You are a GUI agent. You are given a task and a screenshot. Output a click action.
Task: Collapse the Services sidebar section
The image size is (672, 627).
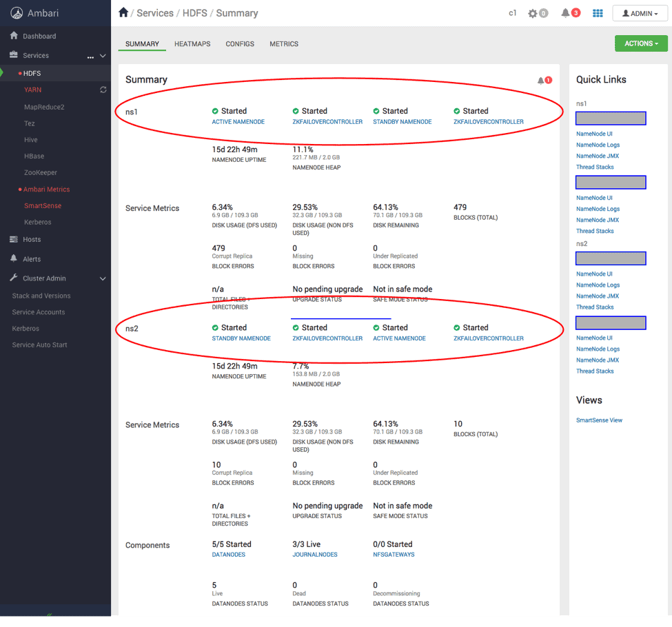[103, 56]
